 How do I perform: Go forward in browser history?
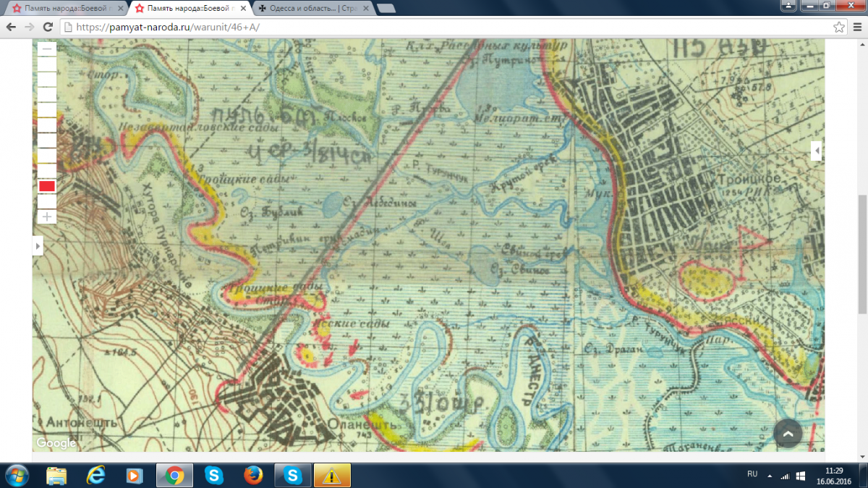[x=29, y=27]
